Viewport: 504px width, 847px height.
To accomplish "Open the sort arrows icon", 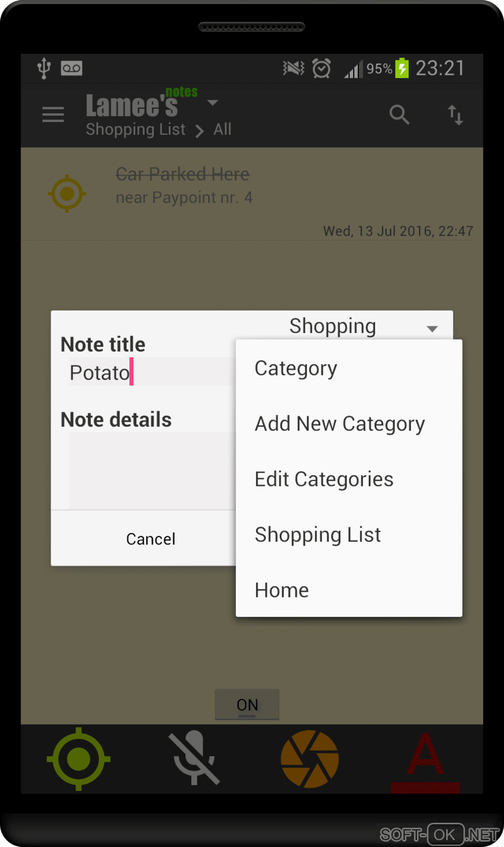I will click(x=455, y=115).
